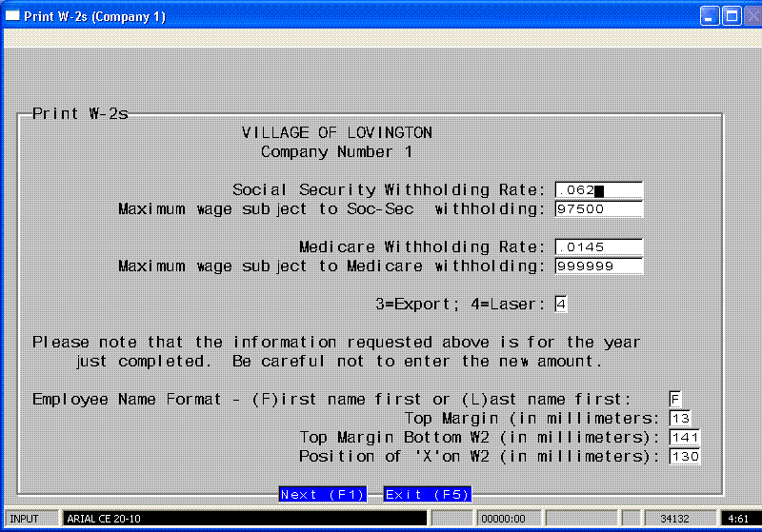Click the 4:61 cursor position indicator
Image resolution: width=762 pixels, height=532 pixels.
point(738,520)
